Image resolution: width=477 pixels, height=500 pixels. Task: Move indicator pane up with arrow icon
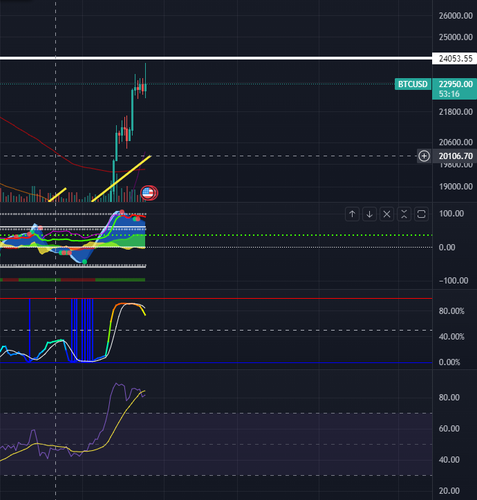coord(352,214)
